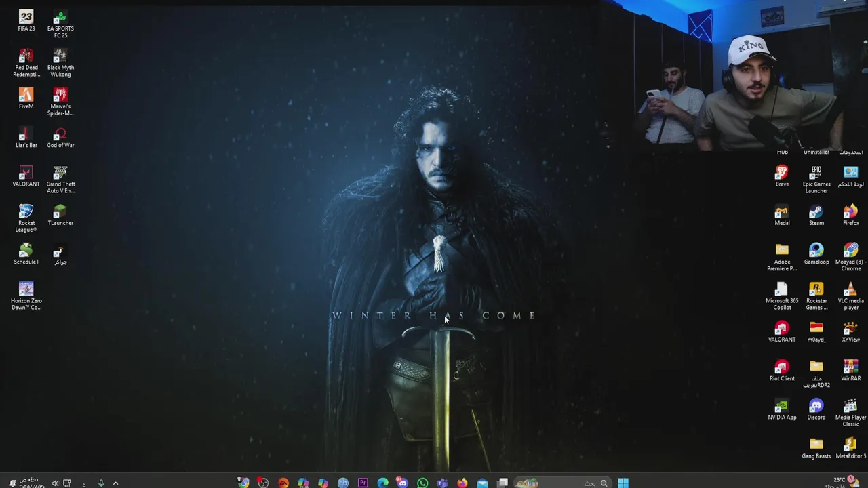Open the m0ayd_ folder
868x488 pixels.
(816, 332)
